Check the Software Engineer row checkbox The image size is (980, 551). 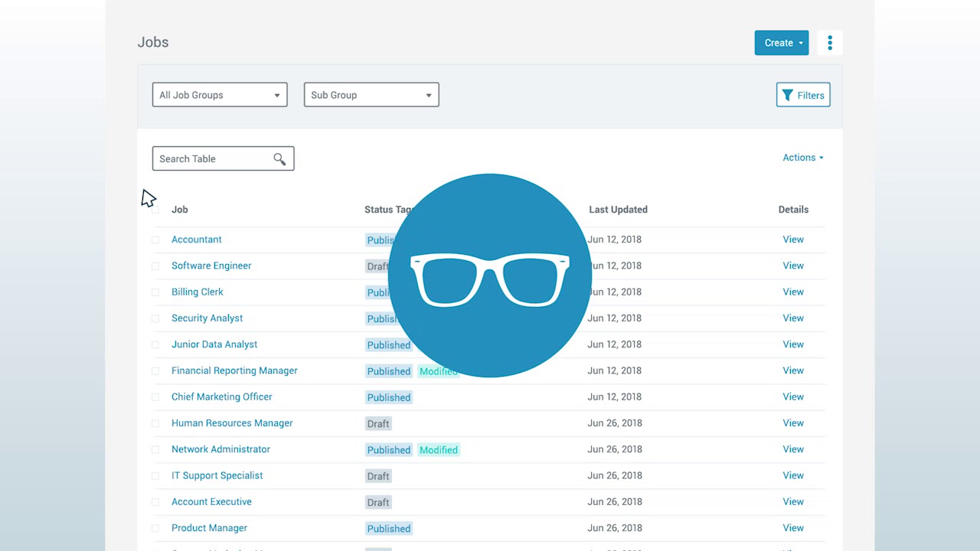coord(155,266)
